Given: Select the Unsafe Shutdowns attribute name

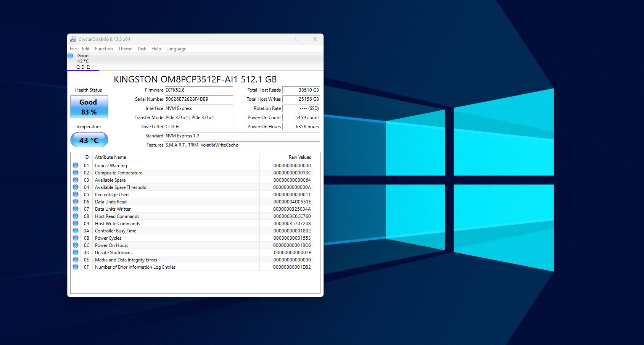Looking at the screenshot, I should click(x=114, y=253).
